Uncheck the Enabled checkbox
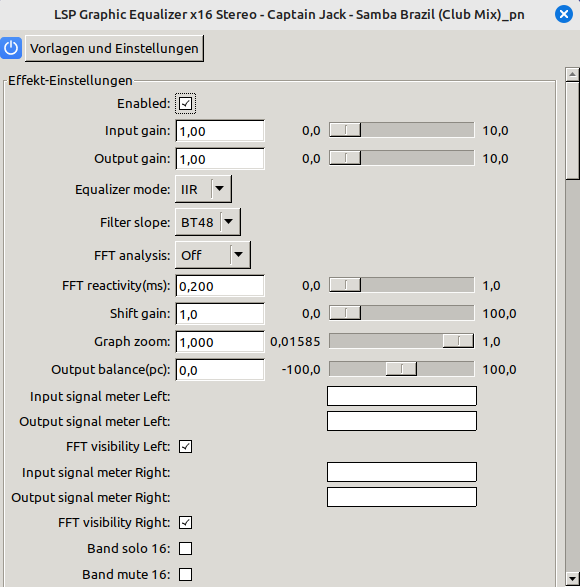Viewport: 580px width, 587px height. coord(185,103)
